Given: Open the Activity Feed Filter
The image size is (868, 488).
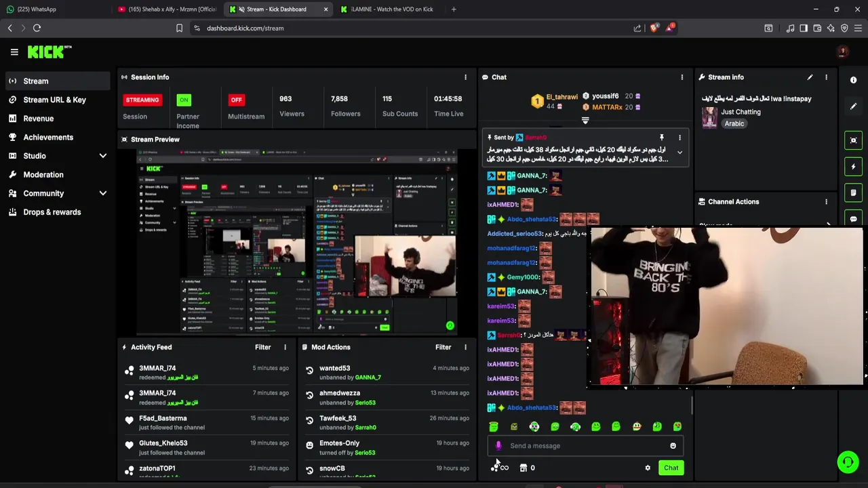Looking at the screenshot, I should (x=262, y=347).
